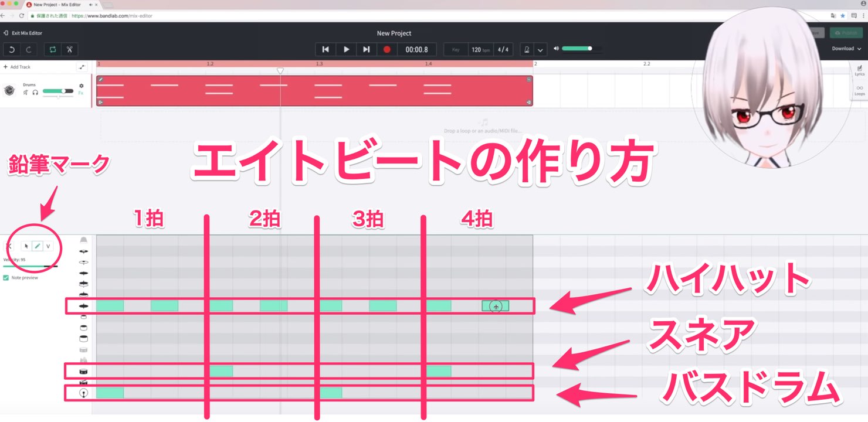The image size is (868, 422).
Task: Select the V velocity tool
Action: (x=48, y=246)
